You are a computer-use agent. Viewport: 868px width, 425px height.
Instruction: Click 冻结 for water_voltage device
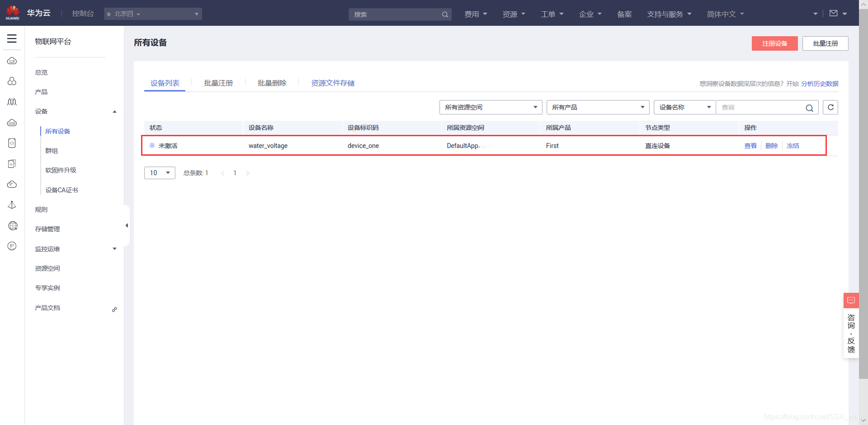[x=793, y=146]
